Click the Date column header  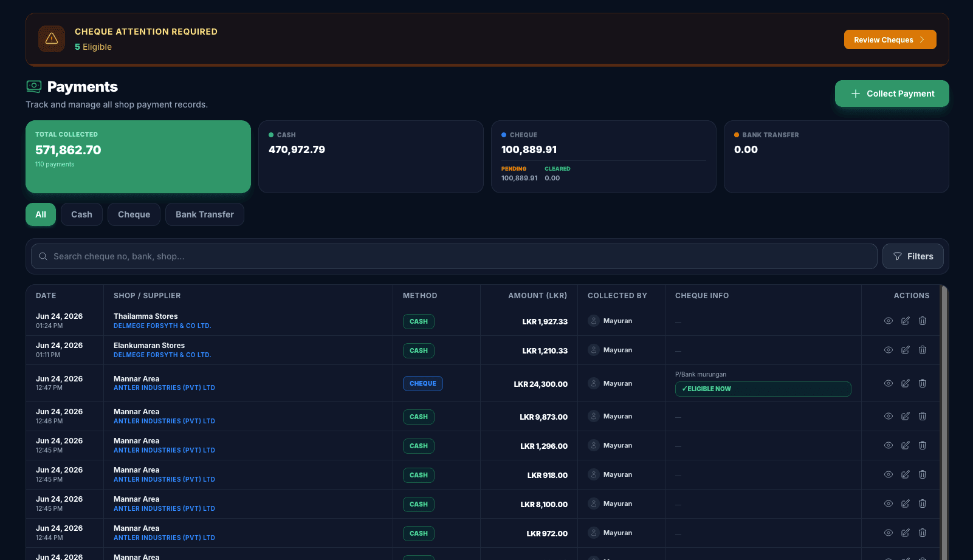46,296
